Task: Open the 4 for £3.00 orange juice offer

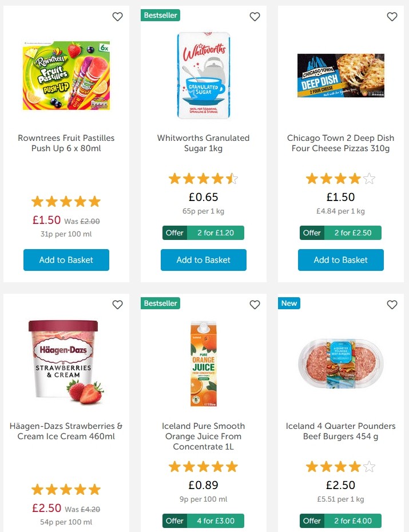Action: (x=203, y=521)
